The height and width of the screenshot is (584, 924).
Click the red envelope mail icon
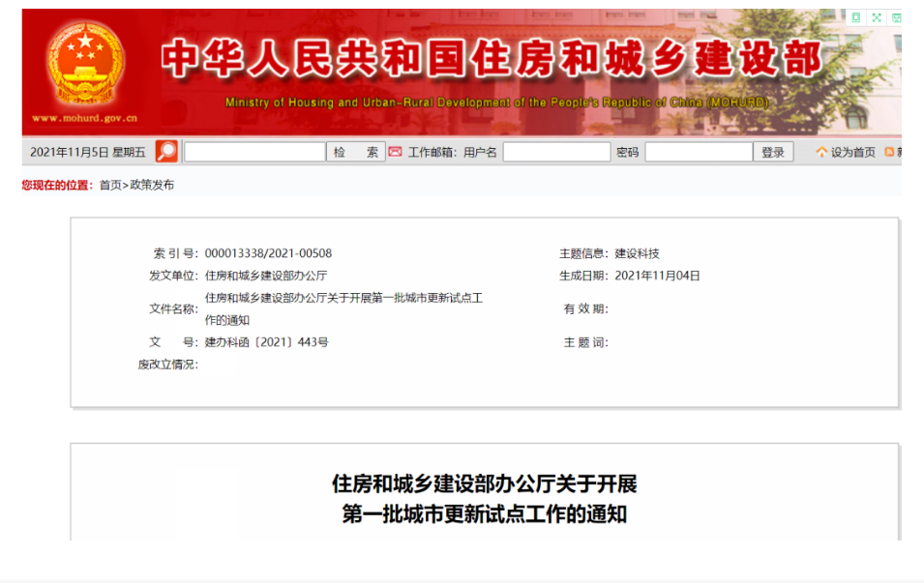[395, 152]
